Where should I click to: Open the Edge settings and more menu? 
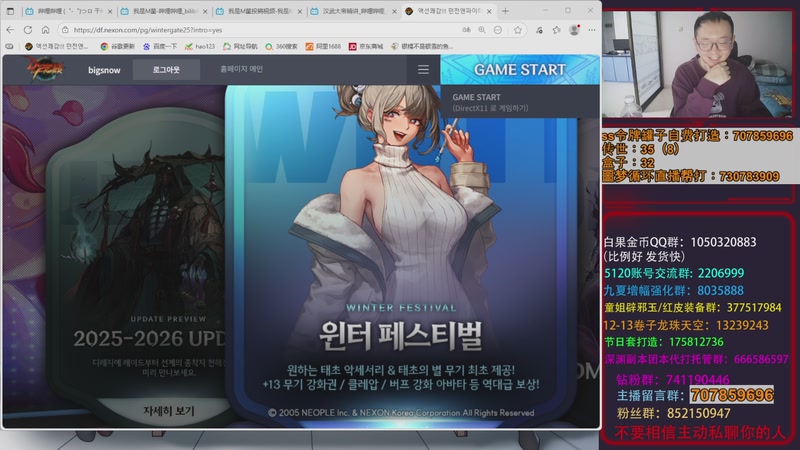tap(592, 30)
